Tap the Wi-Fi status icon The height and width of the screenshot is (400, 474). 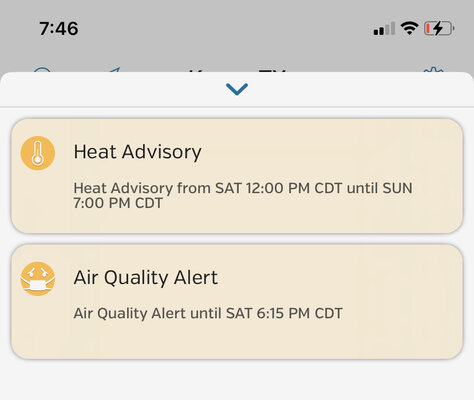[x=409, y=28]
